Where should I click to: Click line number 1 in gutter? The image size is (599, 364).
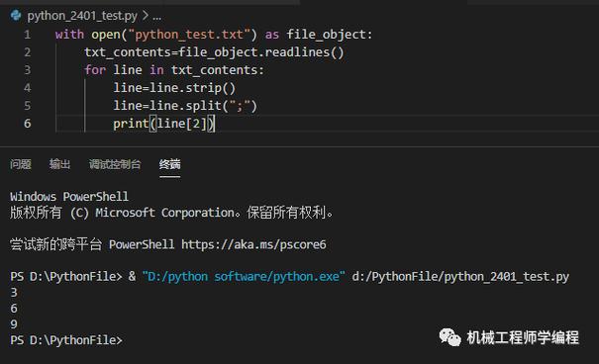(27, 35)
